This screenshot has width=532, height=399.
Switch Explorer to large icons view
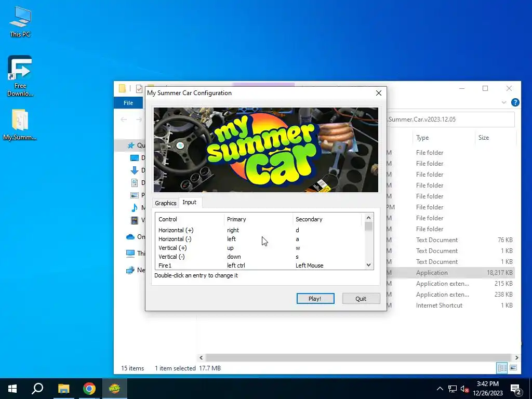(x=513, y=368)
